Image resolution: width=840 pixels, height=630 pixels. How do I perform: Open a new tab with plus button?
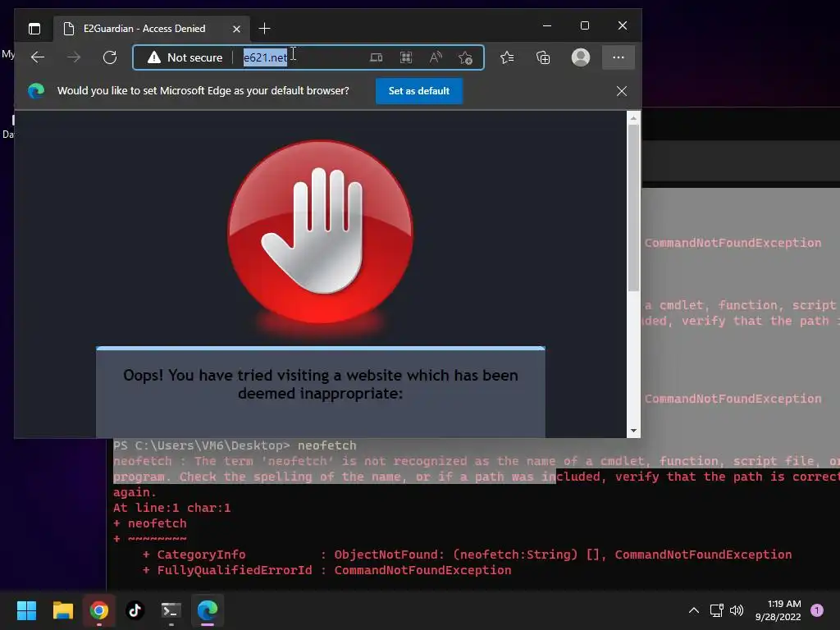(x=264, y=29)
